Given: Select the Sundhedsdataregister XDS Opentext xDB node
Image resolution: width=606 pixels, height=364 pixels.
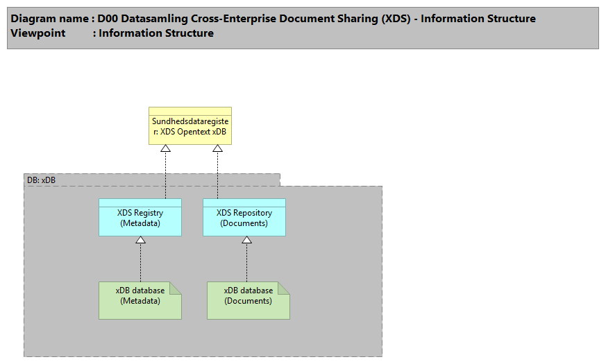Looking at the screenshot, I should [x=190, y=130].
